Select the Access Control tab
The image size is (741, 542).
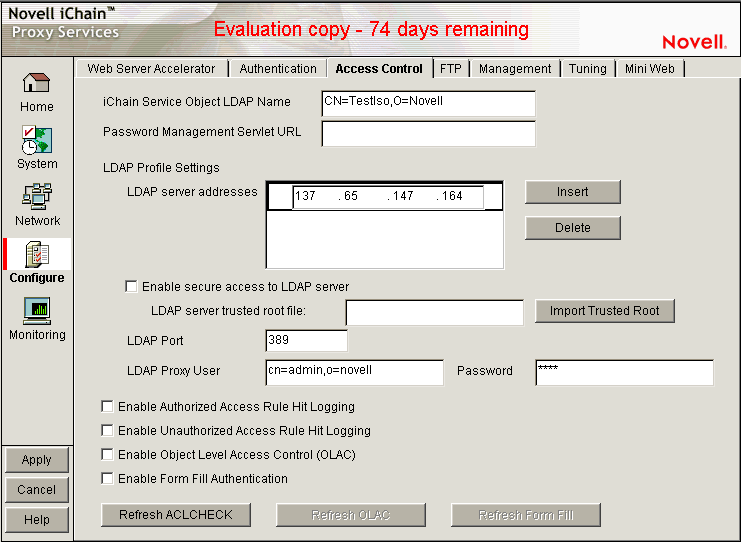pos(379,69)
